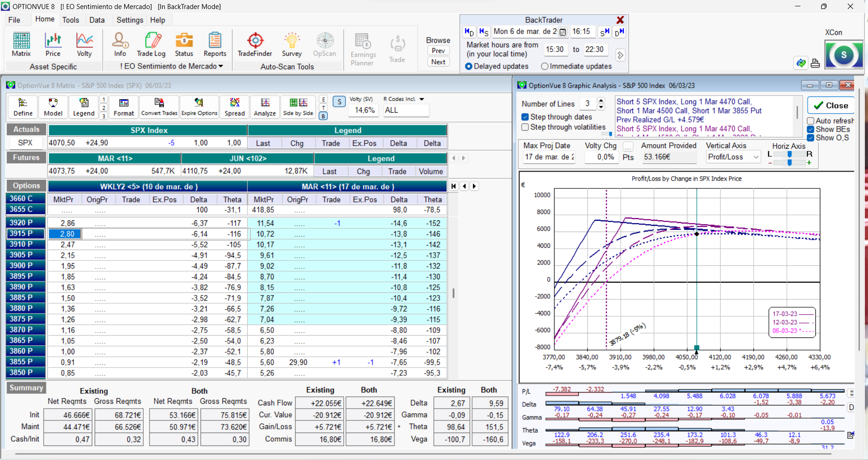Step back one day in BackTrader
Viewport: 868px width, 460px height.
coord(469,32)
